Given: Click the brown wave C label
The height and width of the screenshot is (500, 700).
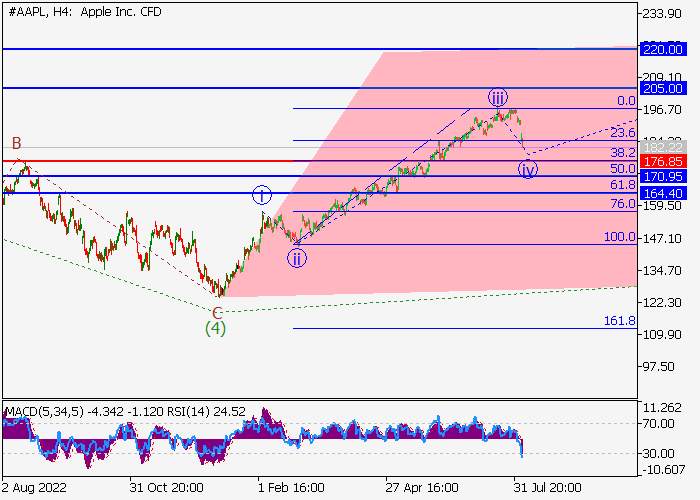Looking at the screenshot, I should (x=217, y=313).
